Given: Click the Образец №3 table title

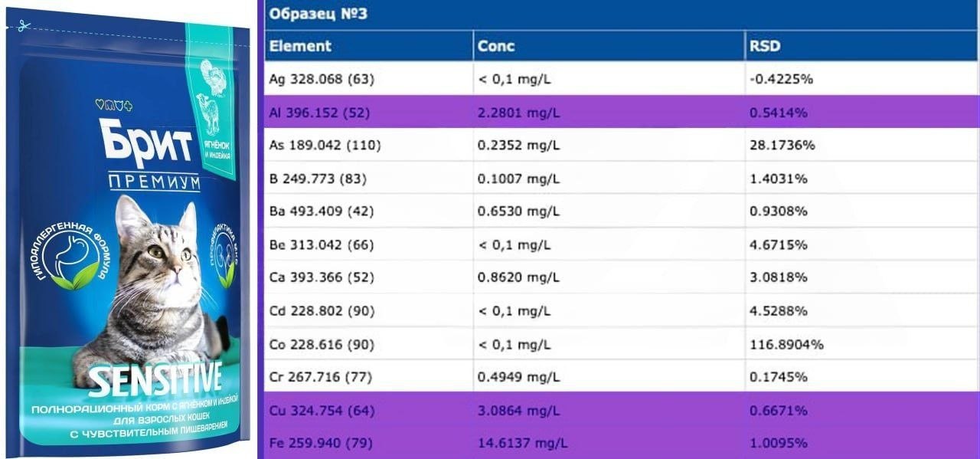Looking at the screenshot, I should pos(318,15).
